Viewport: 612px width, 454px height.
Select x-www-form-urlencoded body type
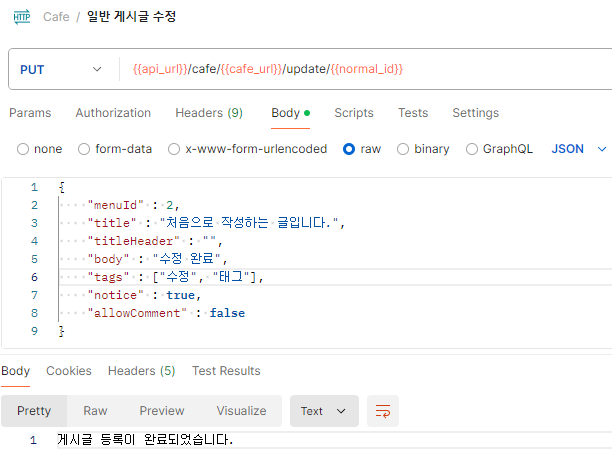247,149
